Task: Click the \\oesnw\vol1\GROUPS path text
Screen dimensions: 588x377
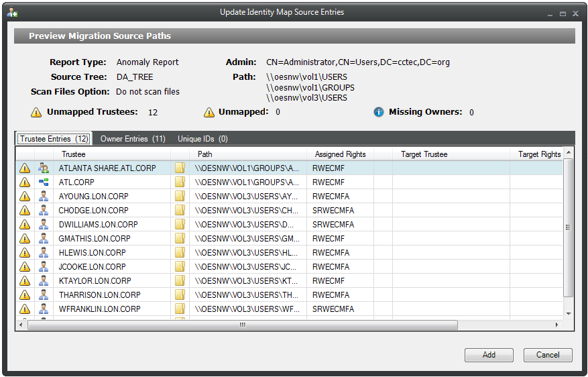Action: click(x=310, y=87)
